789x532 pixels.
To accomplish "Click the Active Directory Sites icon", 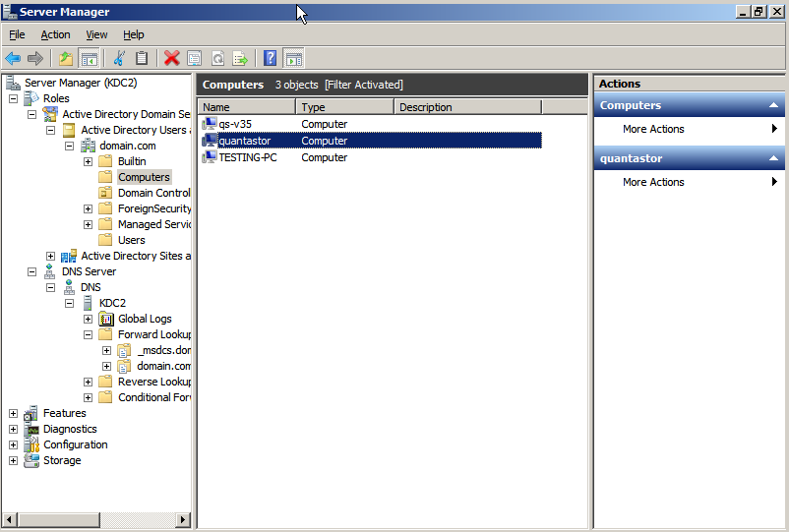I will click(69, 256).
